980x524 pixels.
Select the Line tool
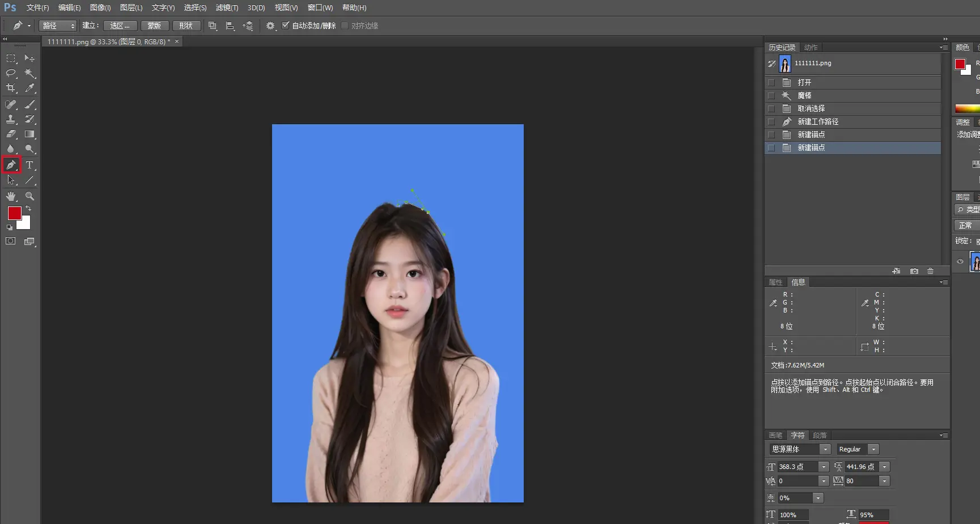pos(29,180)
